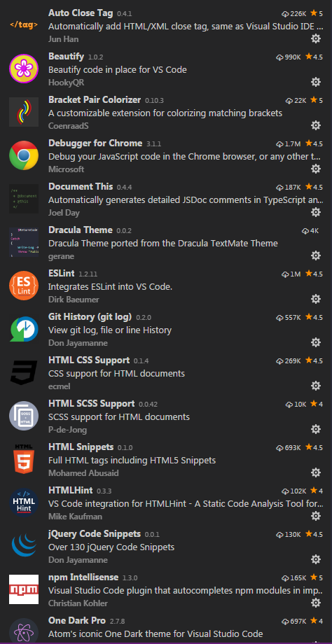Screen dimensions: 332x644
Task: Select the HTML Snippets title
Action: click(81, 447)
